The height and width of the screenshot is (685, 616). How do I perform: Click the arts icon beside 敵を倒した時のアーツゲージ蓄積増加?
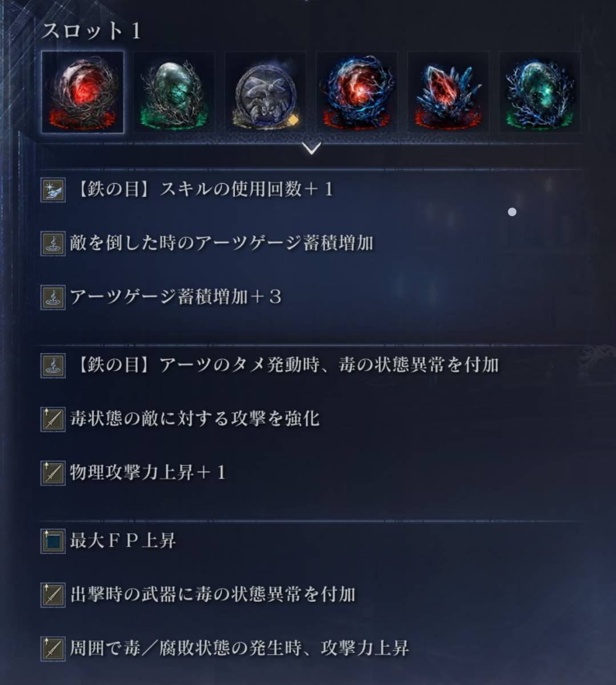click(x=52, y=244)
